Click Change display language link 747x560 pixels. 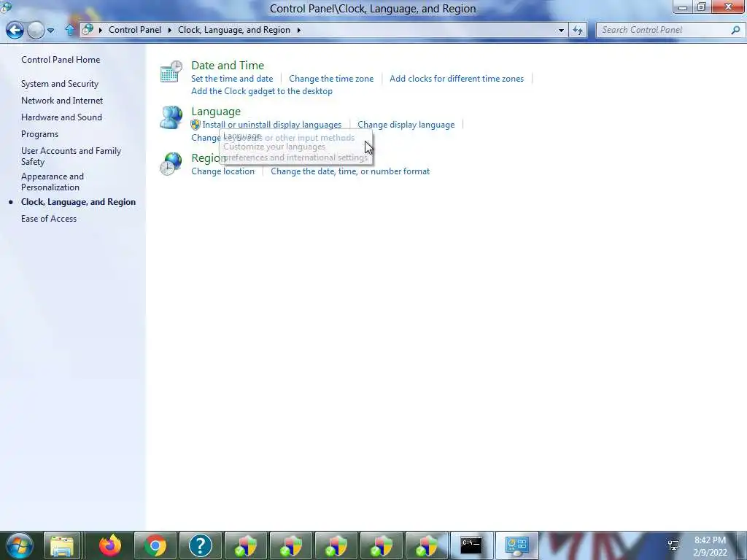coord(406,125)
